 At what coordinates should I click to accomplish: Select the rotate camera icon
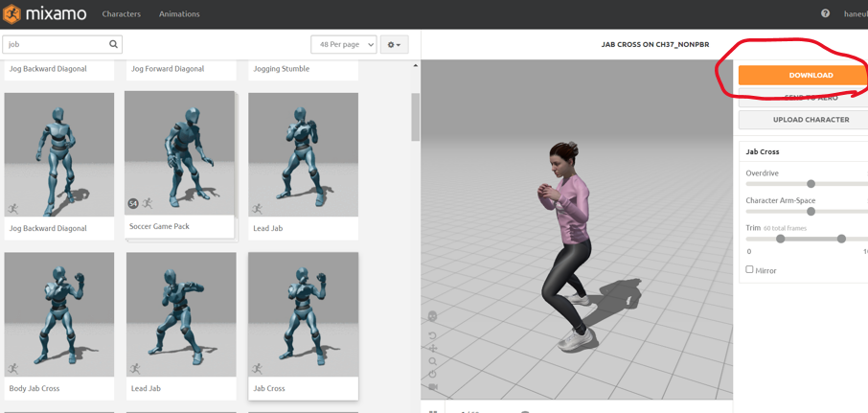433,335
